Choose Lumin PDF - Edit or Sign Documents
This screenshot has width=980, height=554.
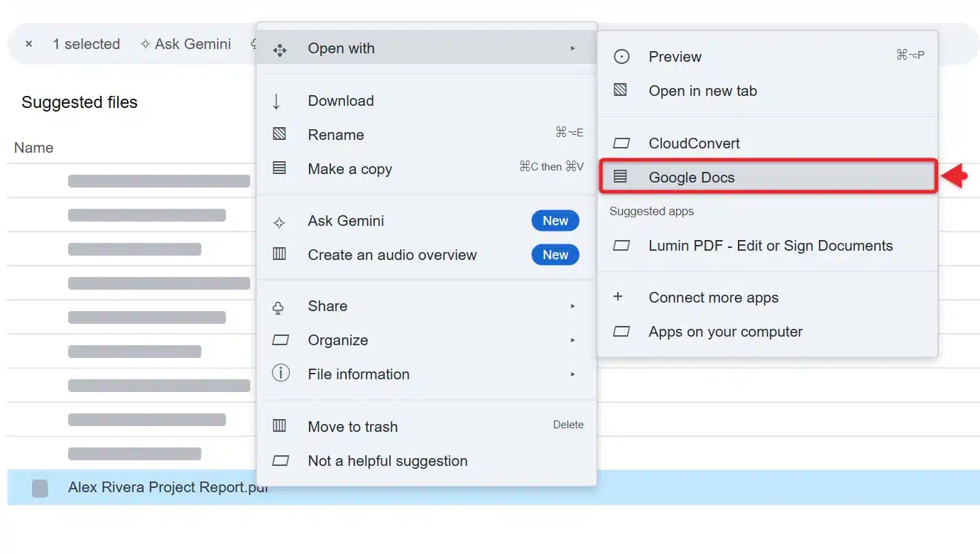pyautogui.click(x=768, y=246)
